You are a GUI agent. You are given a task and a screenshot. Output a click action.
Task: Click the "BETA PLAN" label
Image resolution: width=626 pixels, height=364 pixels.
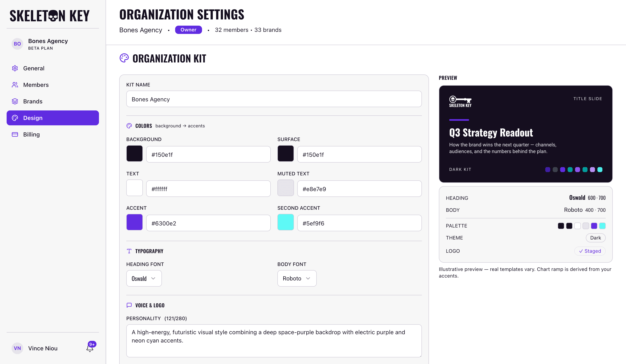(x=41, y=48)
